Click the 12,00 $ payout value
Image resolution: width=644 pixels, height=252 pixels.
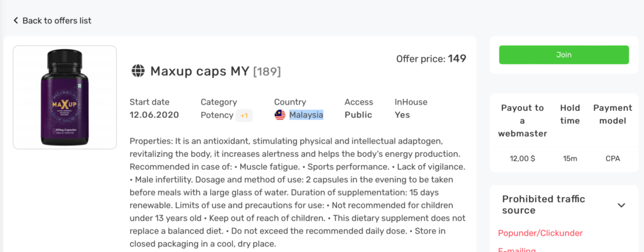tap(522, 159)
